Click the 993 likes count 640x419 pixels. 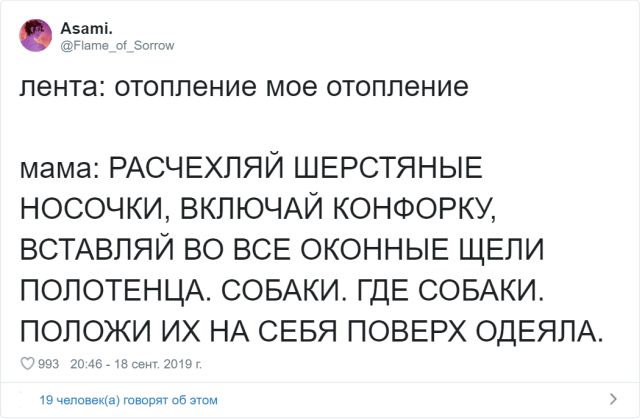(49, 361)
